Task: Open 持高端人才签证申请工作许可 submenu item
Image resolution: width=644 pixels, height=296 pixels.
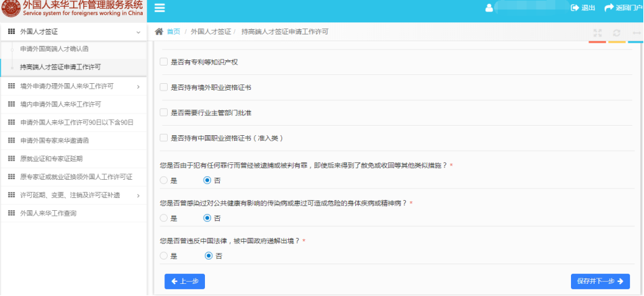Action: tap(60, 67)
